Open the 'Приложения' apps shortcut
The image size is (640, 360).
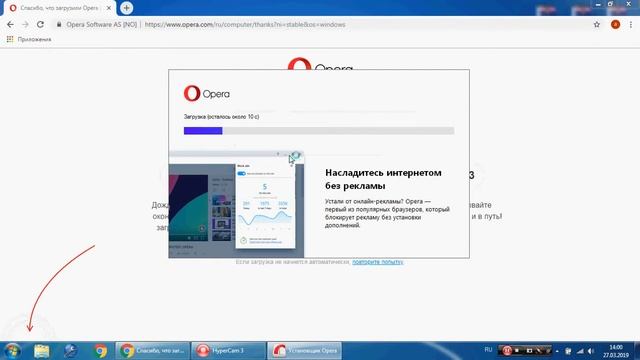[x=29, y=39]
